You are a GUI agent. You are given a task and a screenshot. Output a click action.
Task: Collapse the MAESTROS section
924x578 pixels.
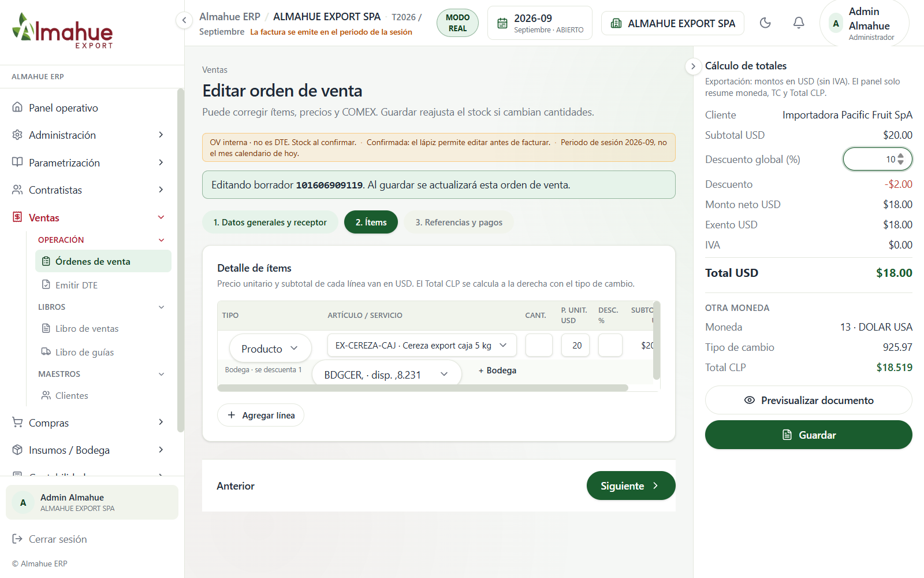102,374
